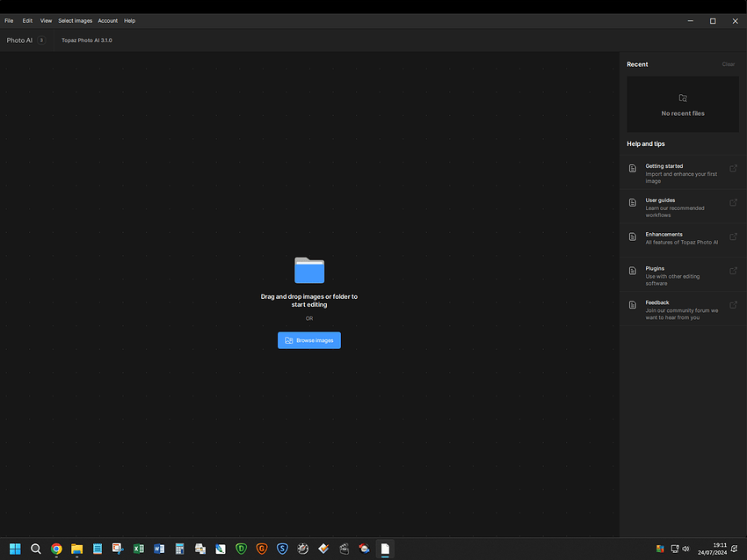Screen dimensions: 747x560
Task: Open the View menu
Action: 46,21
